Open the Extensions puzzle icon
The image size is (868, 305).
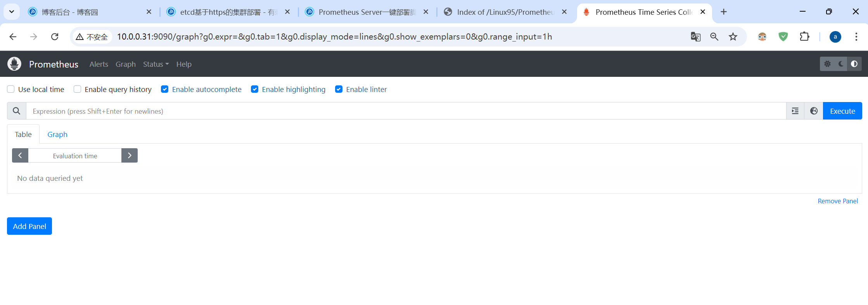(x=804, y=37)
